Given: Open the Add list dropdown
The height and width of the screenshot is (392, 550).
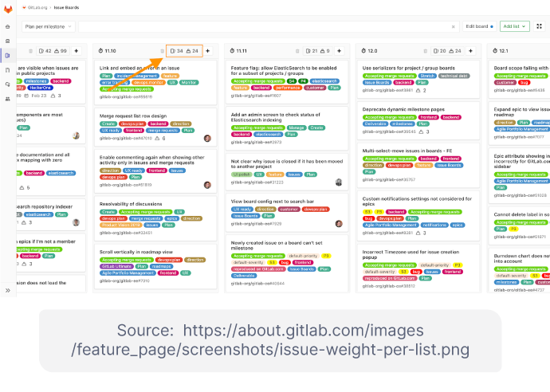Looking at the screenshot, I should click(x=515, y=26).
